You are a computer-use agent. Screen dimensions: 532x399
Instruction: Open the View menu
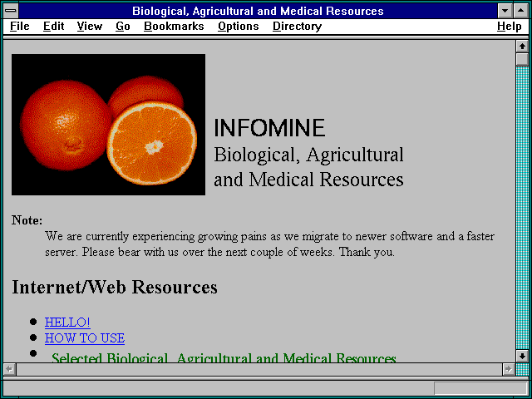(x=89, y=26)
